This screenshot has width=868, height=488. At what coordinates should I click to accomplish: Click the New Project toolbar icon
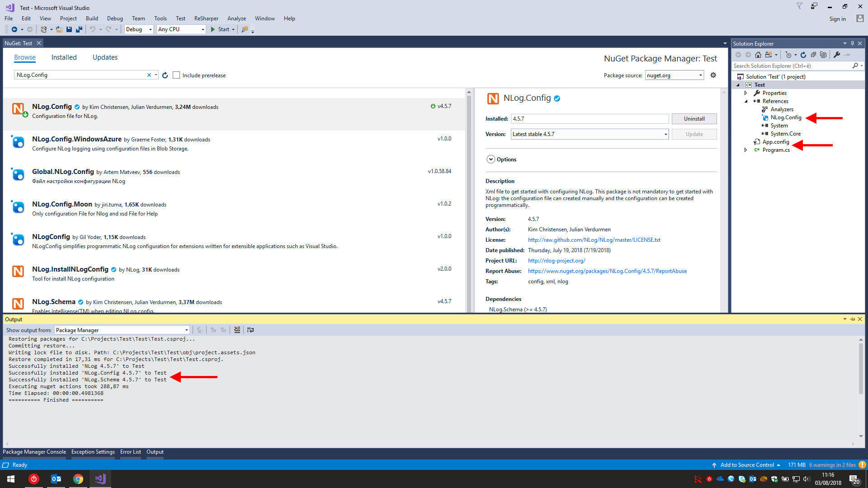tap(43, 29)
